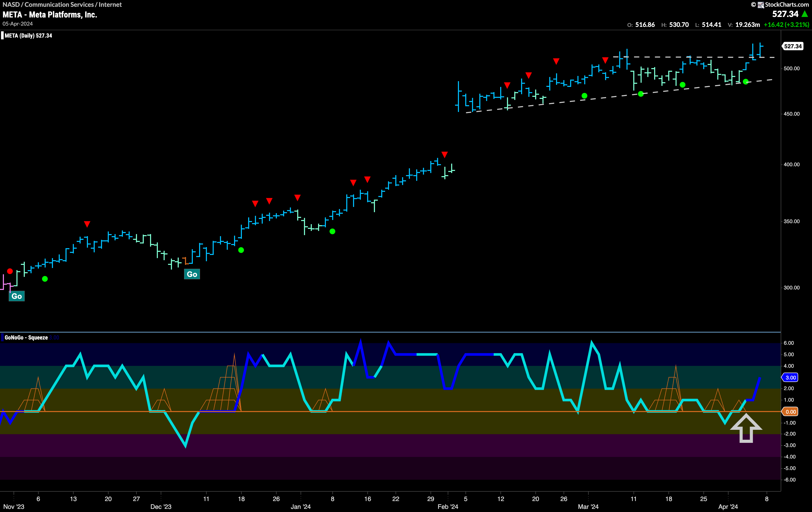The image size is (812, 512).
Task: Click the blue 3.00 oscillator value tag
Action: pos(790,378)
